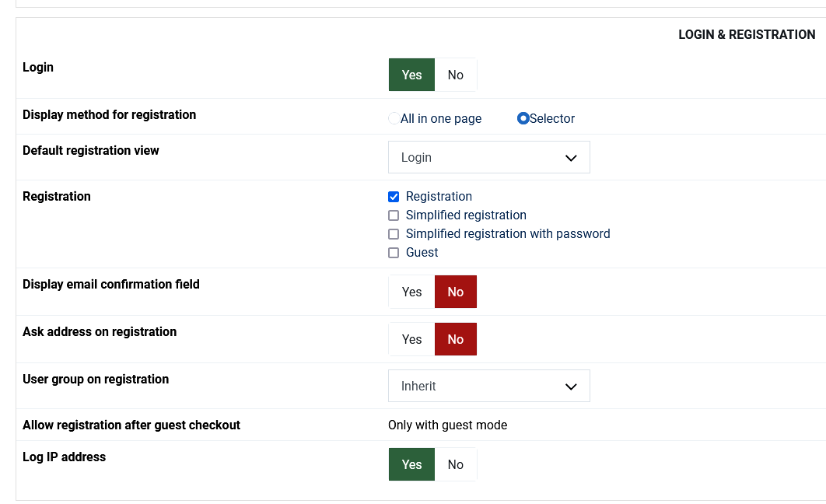Screen dimensions: 826x504
Task: Click No for email confirmation field
Action: pos(456,292)
